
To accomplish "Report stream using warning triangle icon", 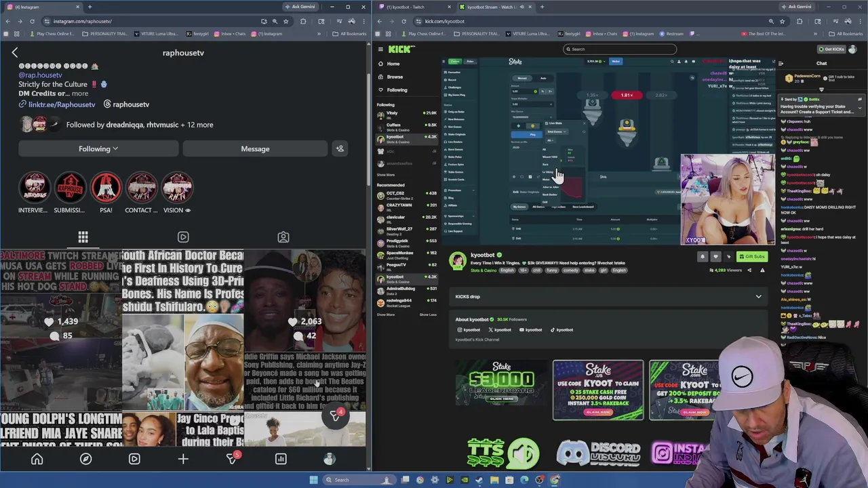I will [762, 270].
